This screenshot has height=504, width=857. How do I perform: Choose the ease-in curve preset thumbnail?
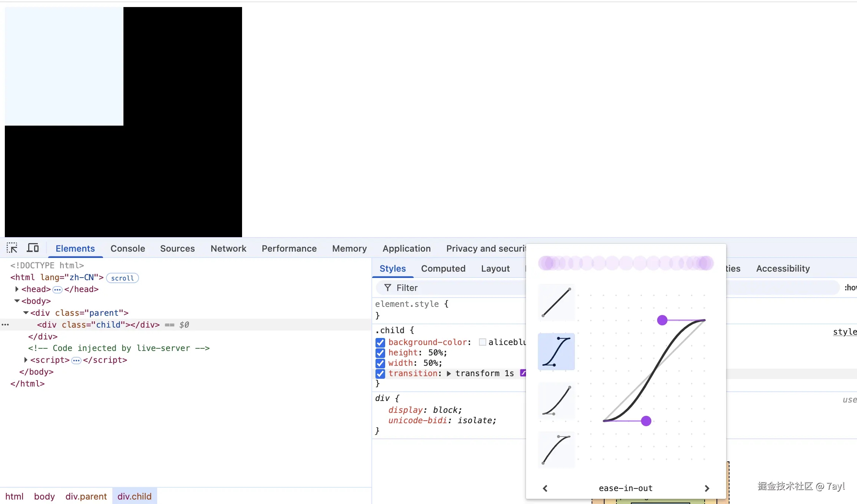tap(556, 401)
